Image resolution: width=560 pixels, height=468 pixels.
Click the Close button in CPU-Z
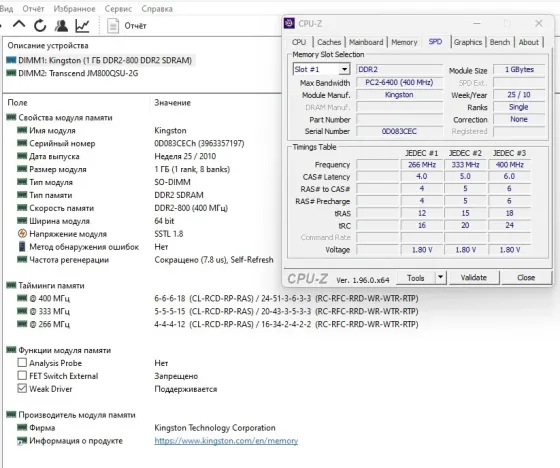[x=526, y=278]
